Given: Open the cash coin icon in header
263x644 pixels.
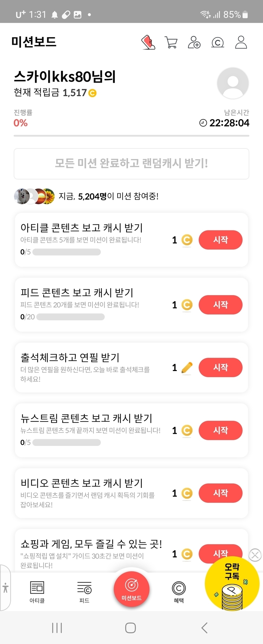Looking at the screenshot, I should tap(218, 42).
